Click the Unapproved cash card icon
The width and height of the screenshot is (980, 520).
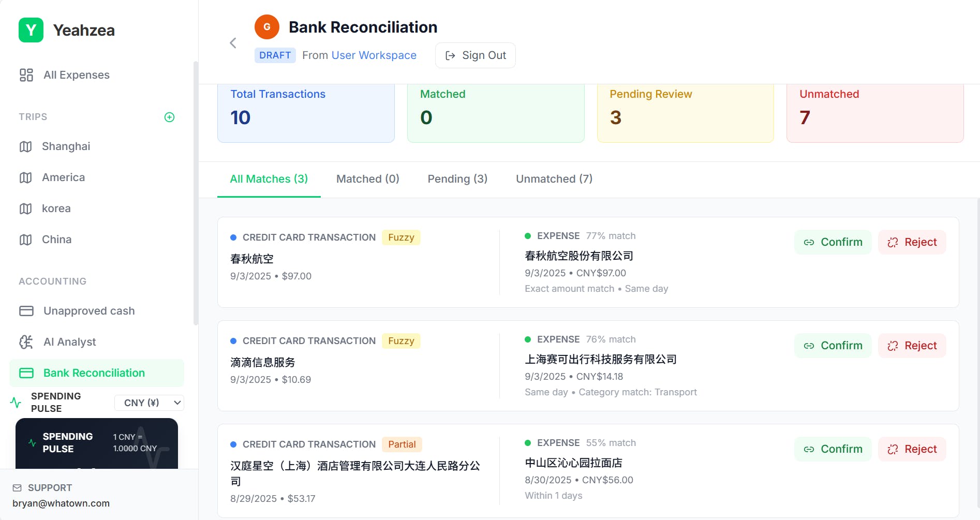26,311
